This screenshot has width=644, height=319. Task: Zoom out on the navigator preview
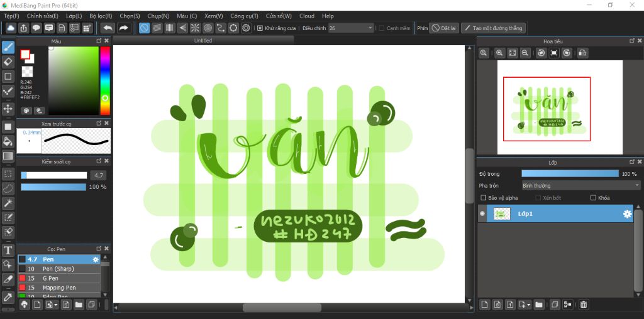[525, 53]
